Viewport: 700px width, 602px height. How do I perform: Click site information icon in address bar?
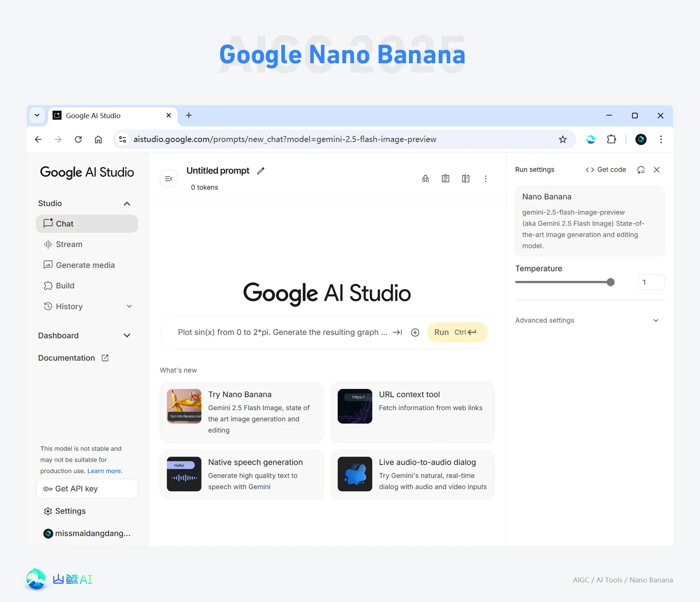[x=123, y=139]
